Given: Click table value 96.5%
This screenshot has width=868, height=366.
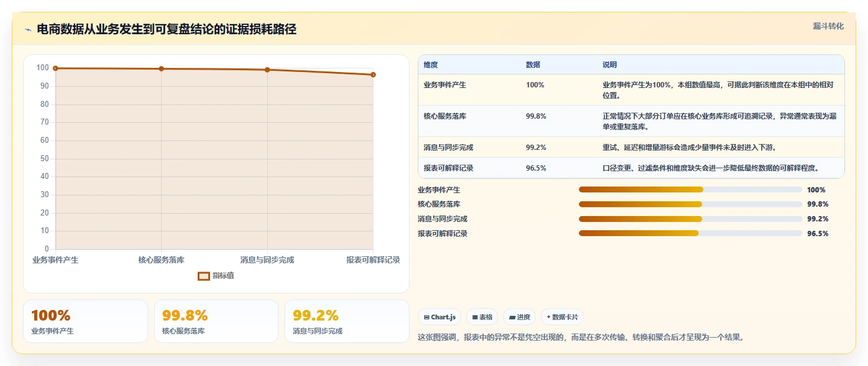Looking at the screenshot, I should coord(536,168).
